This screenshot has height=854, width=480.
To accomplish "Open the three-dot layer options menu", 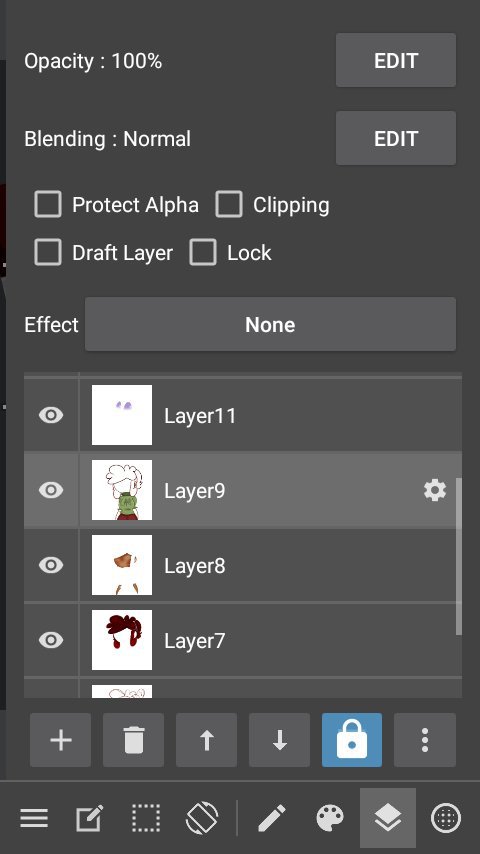I will click(x=425, y=740).
